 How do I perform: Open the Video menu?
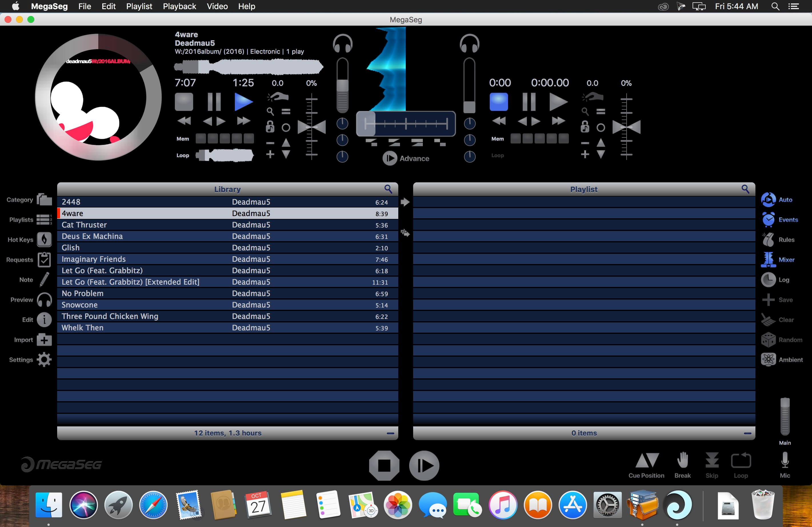point(217,7)
